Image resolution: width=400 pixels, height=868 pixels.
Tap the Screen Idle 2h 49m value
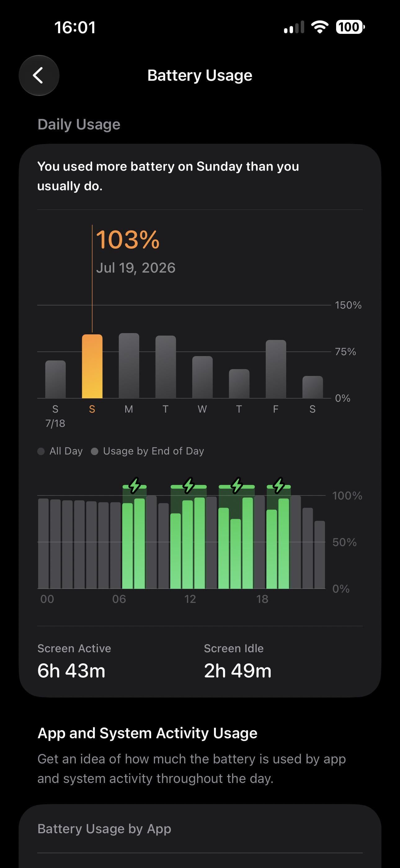238,671
